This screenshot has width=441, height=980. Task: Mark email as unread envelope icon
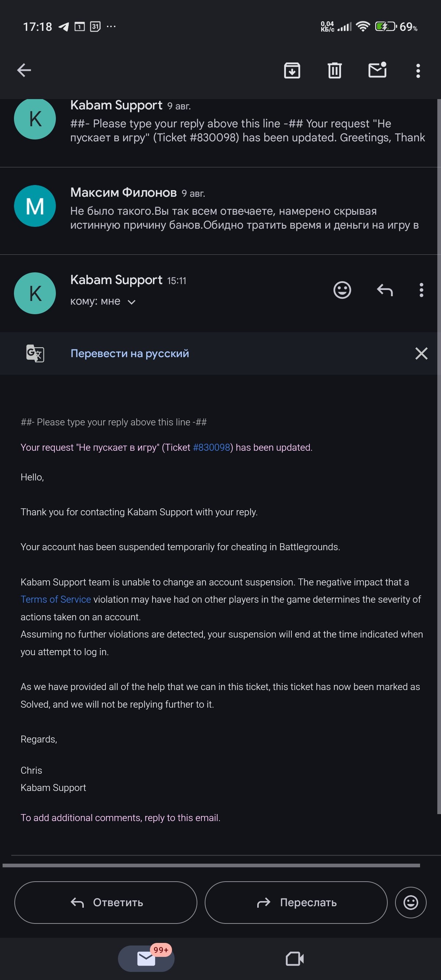(x=377, y=70)
